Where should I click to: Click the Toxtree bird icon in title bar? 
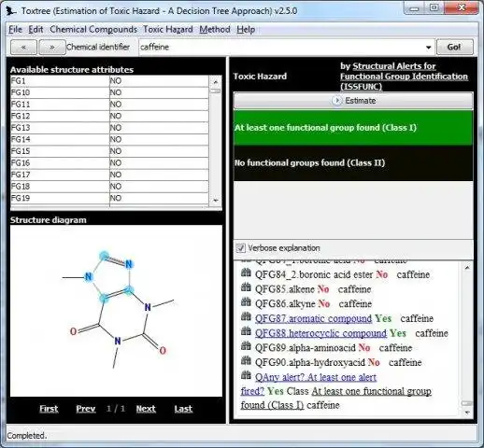11,11
